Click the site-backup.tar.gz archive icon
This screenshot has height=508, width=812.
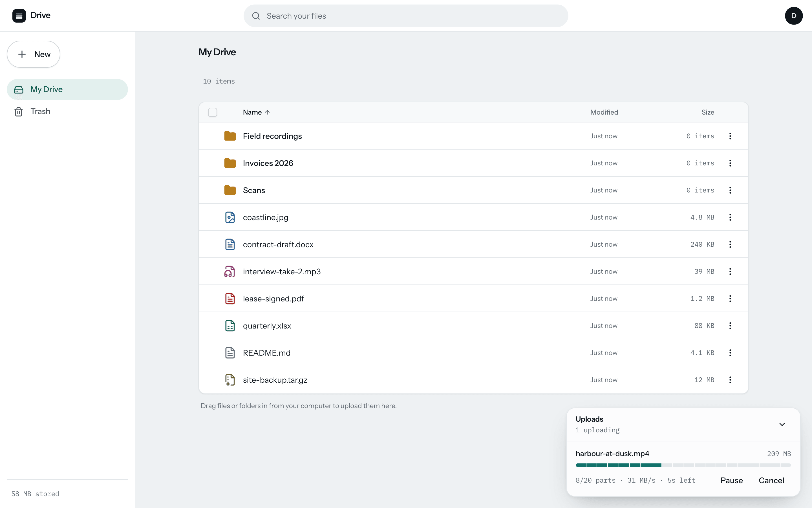tap(230, 380)
